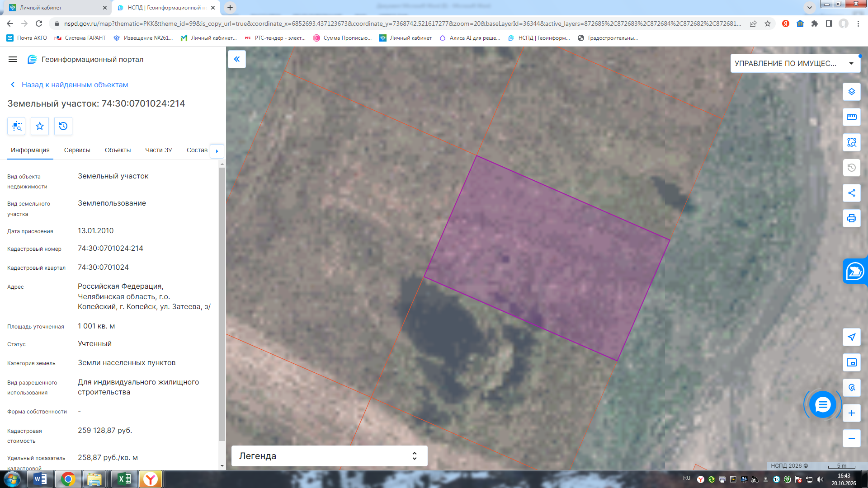Add the parcel to favorites star
This screenshot has width=868, height=488.
click(x=40, y=126)
